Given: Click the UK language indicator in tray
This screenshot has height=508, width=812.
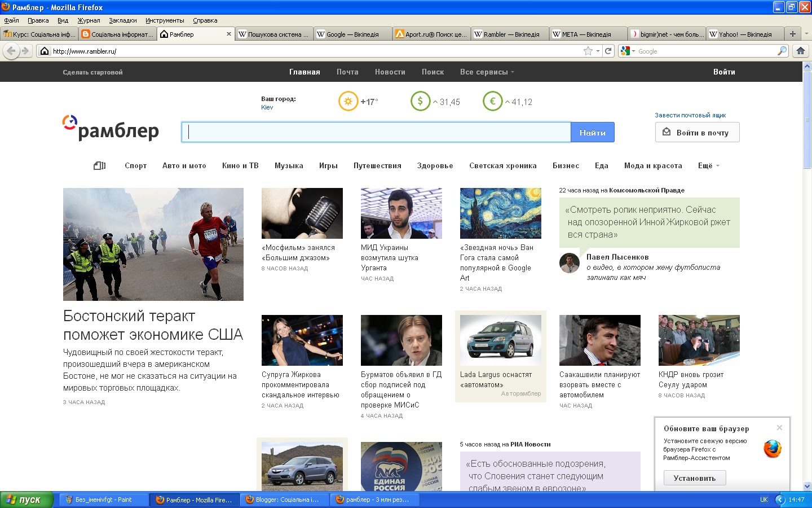Looking at the screenshot, I should (764, 500).
